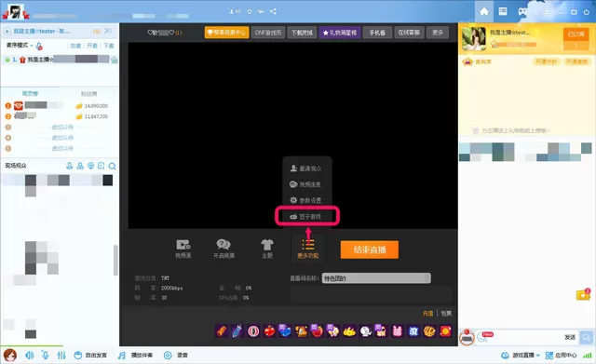Open the 在线客服 online service tab
The height and width of the screenshot is (364, 596).
coord(409,33)
